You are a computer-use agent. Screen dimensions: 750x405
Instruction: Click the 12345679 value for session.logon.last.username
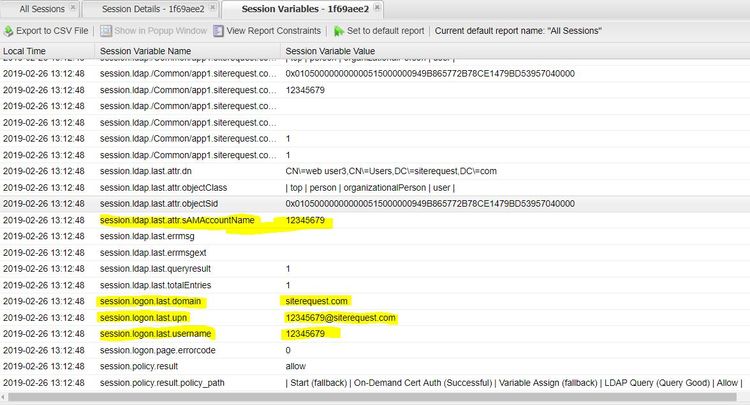[305, 334]
